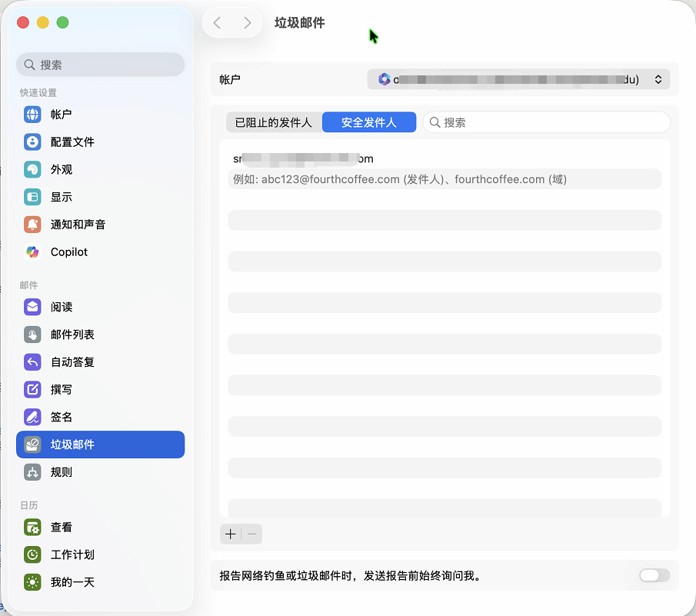Image resolution: width=696 pixels, height=616 pixels.
Task: Toggle the phishing report confirmation switch
Action: 654,575
